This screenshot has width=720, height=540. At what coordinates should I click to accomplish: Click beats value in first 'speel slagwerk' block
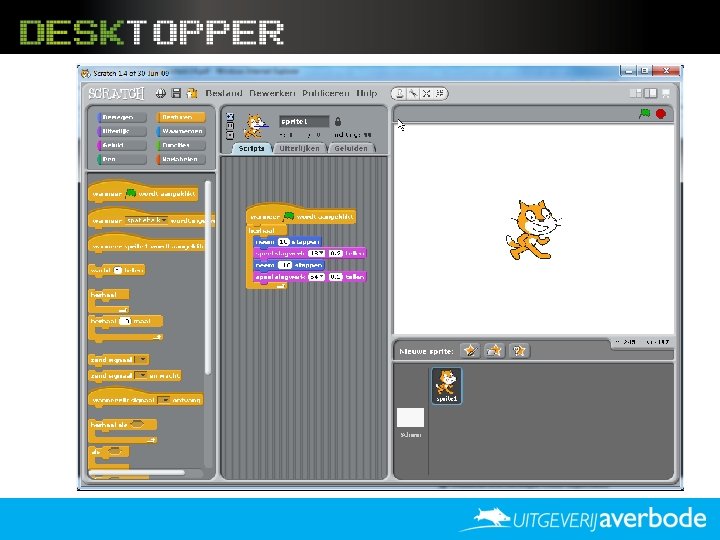[336, 253]
